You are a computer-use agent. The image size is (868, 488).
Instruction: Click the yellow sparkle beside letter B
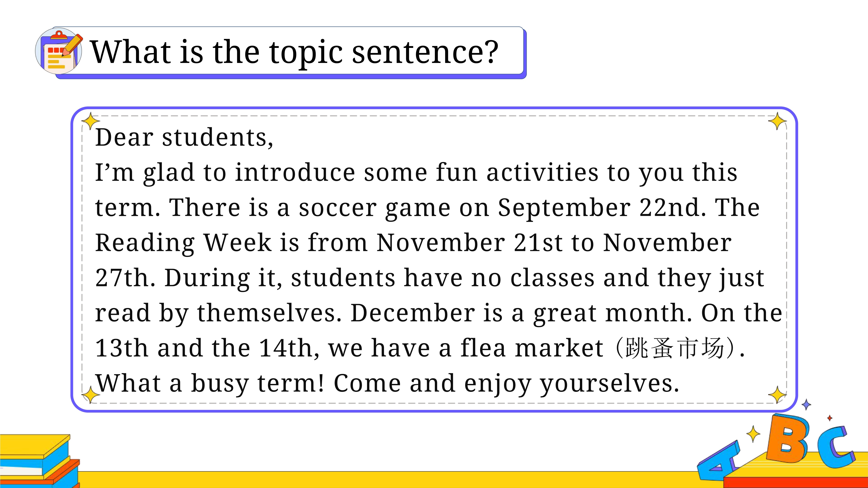[x=753, y=434]
